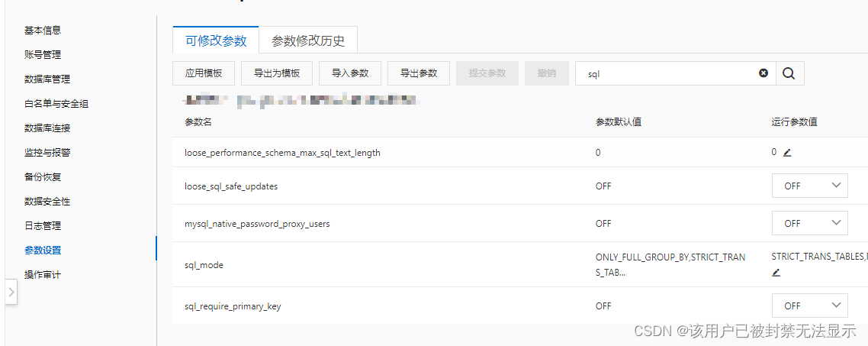Click the disabled 提交参数 button

pos(487,73)
